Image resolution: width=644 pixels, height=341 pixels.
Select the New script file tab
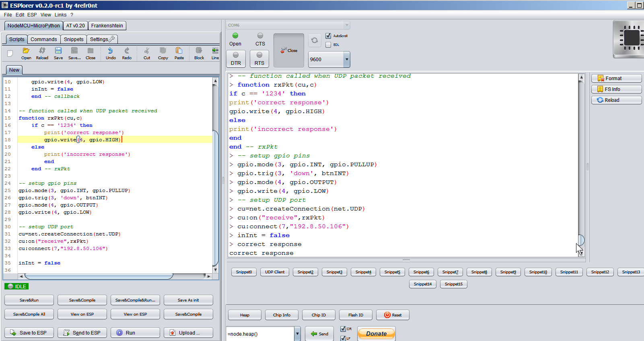pos(14,70)
